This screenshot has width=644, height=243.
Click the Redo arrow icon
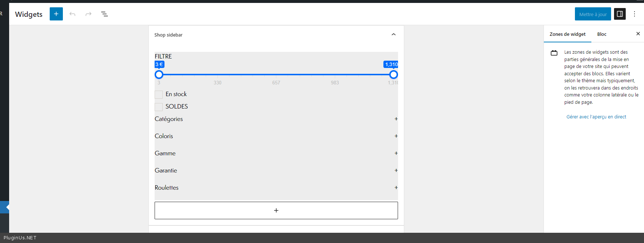[88, 14]
